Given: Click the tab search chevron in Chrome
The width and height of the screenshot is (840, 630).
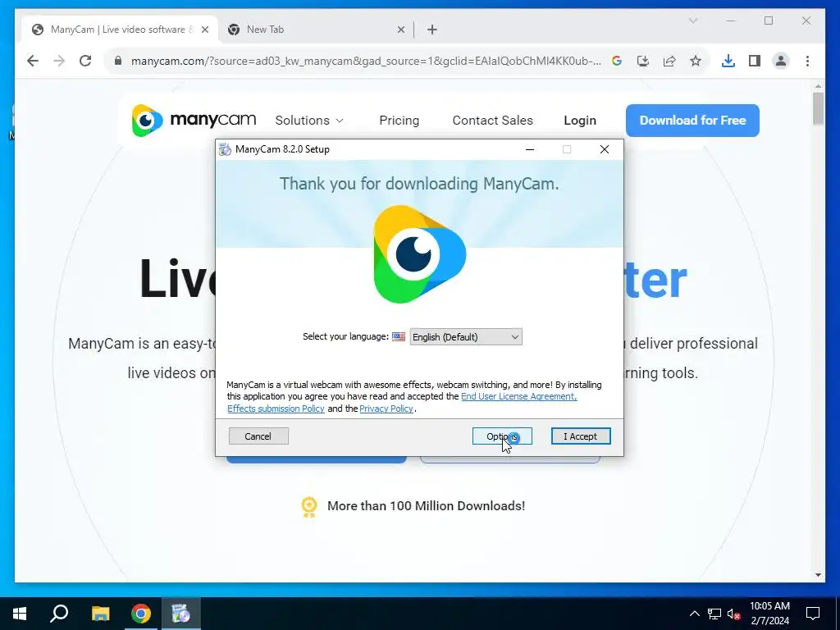Looking at the screenshot, I should coord(692,21).
